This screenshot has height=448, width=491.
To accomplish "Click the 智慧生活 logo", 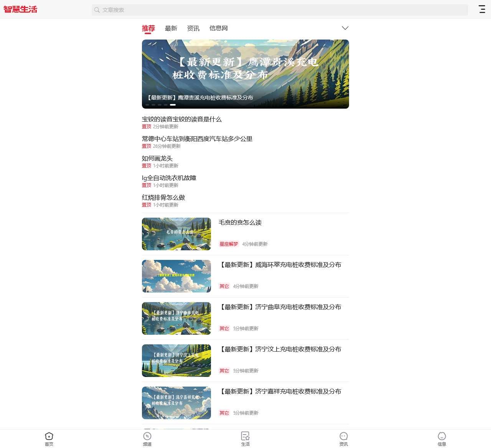I will coord(20,9).
